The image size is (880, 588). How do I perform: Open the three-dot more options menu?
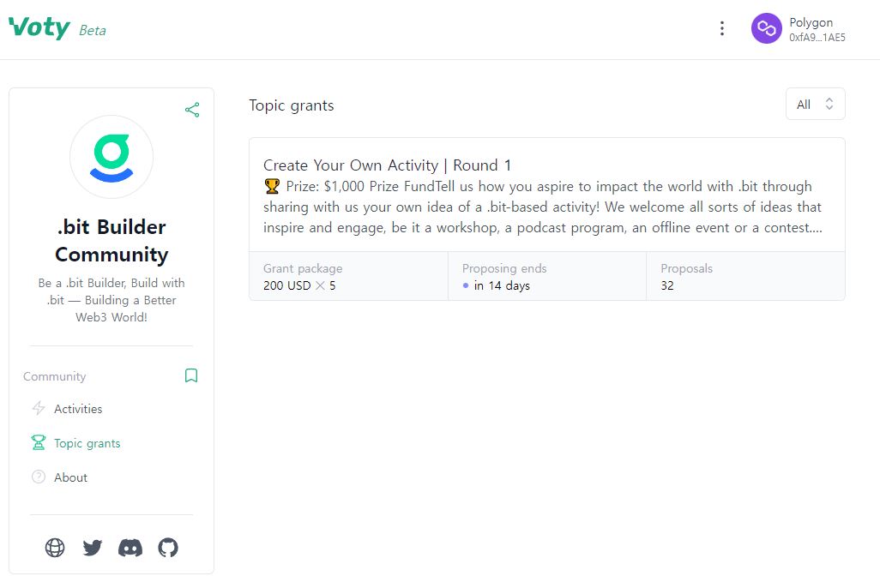point(721,28)
